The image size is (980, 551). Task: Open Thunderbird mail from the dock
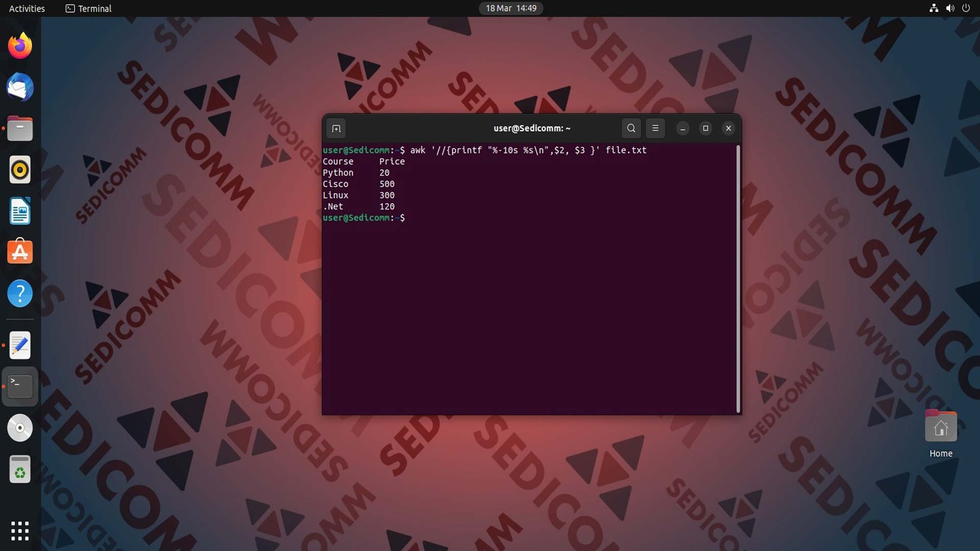pos(20,87)
